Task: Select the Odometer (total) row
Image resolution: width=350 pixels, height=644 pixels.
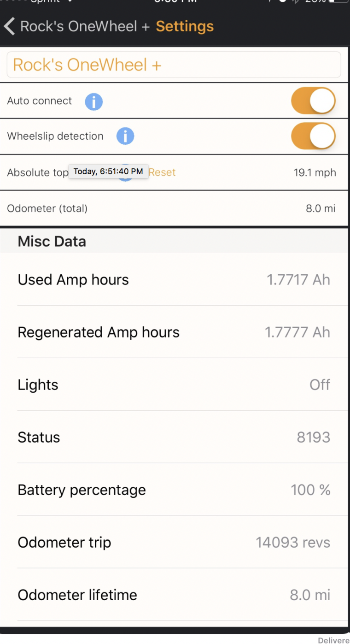Action: coord(174,208)
